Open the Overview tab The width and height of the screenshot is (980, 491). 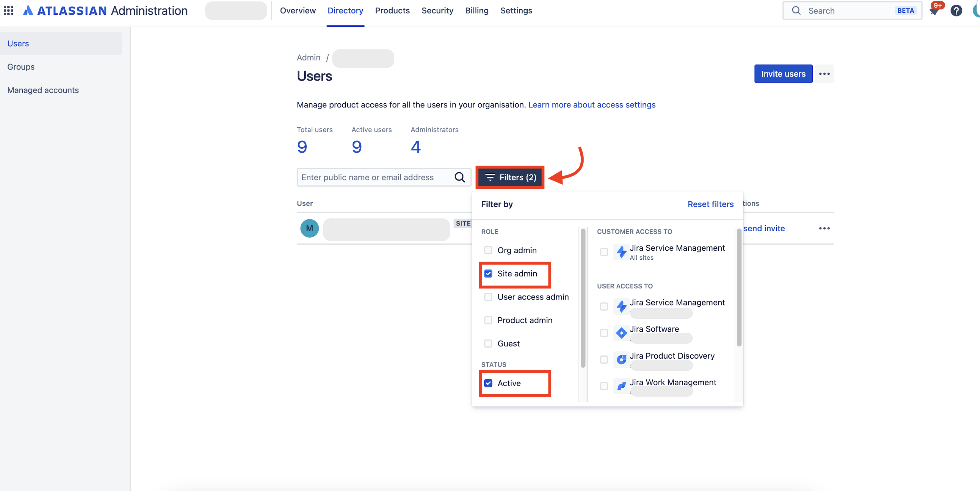297,10
